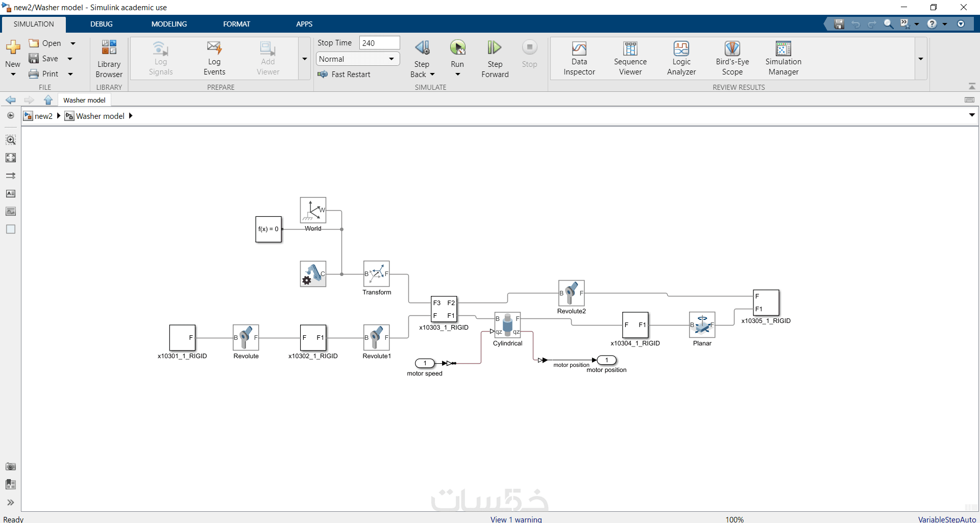Click the View 1 warning link
This screenshot has height=523, width=980.
(516, 519)
